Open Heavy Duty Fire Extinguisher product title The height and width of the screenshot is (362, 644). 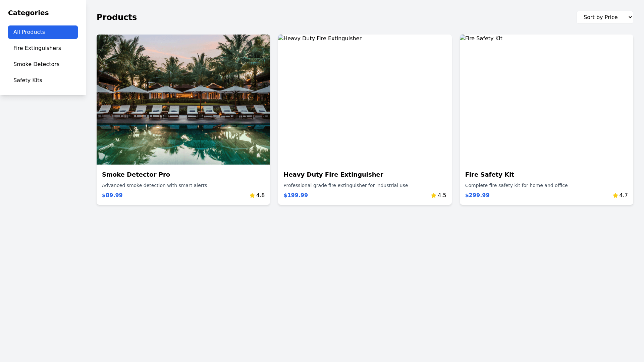click(333, 175)
